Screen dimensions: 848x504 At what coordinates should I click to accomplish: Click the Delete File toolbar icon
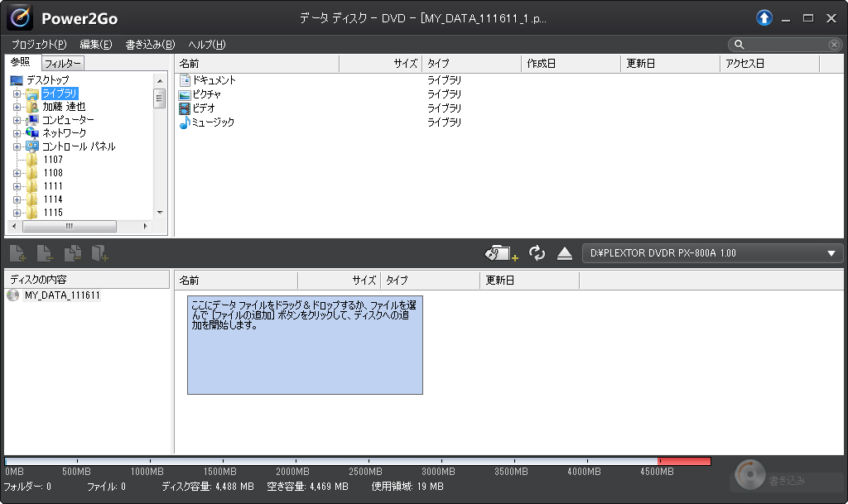click(x=45, y=254)
